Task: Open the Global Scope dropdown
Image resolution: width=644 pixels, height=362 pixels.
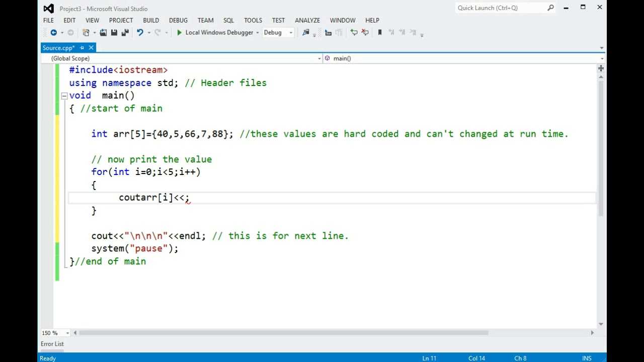Action: [319, 59]
